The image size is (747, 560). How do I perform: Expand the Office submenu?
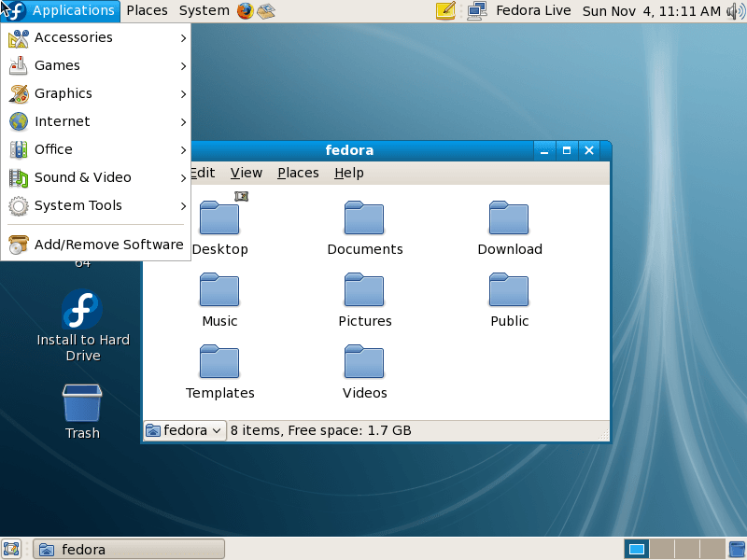pos(96,150)
